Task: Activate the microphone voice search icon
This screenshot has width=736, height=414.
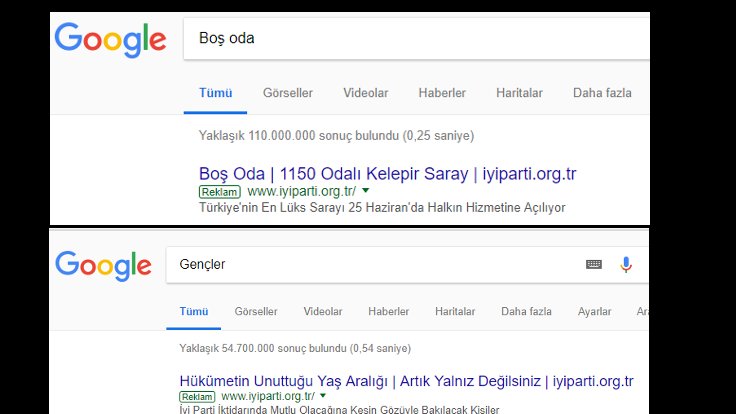Action: (626, 264)
